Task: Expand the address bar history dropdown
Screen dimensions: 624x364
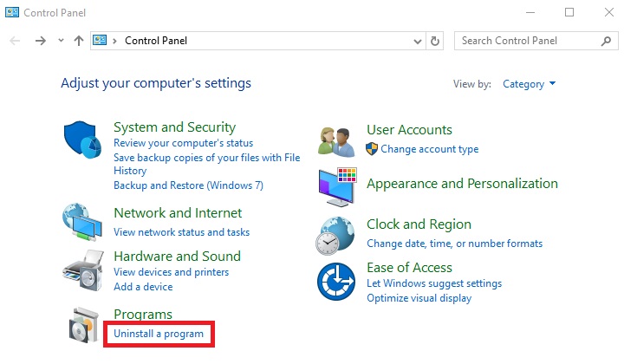Action: (x=418, y=41)
